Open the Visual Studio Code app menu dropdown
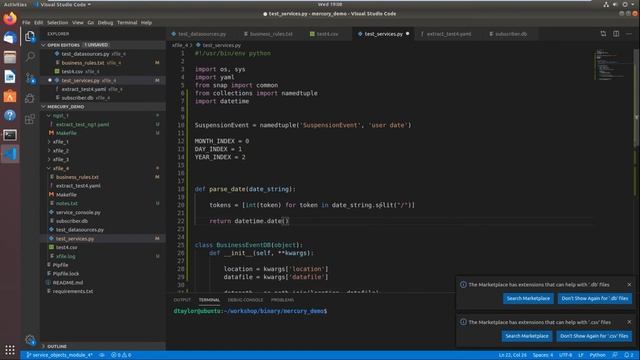The image size is (640, 360). (64, 4)
